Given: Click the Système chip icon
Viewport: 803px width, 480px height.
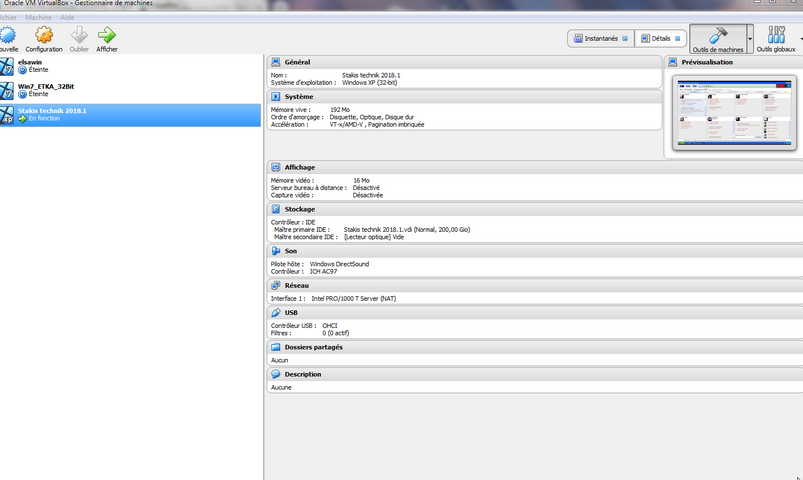Looking at the screenshot, I should 276,97.
